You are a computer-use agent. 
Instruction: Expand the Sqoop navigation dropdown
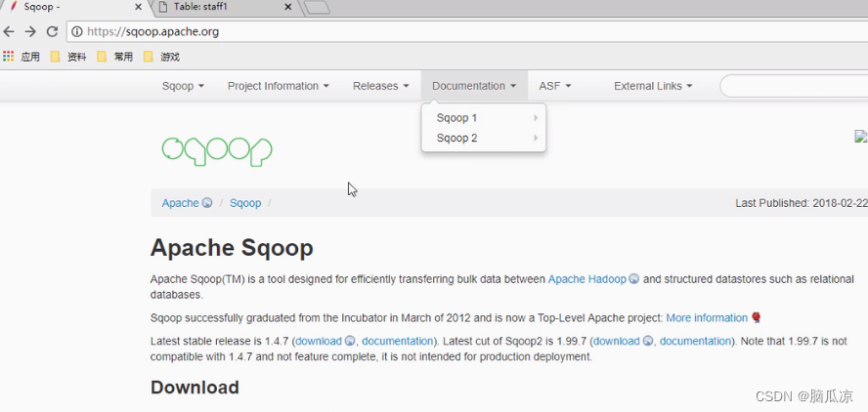[x=183, y=86]
